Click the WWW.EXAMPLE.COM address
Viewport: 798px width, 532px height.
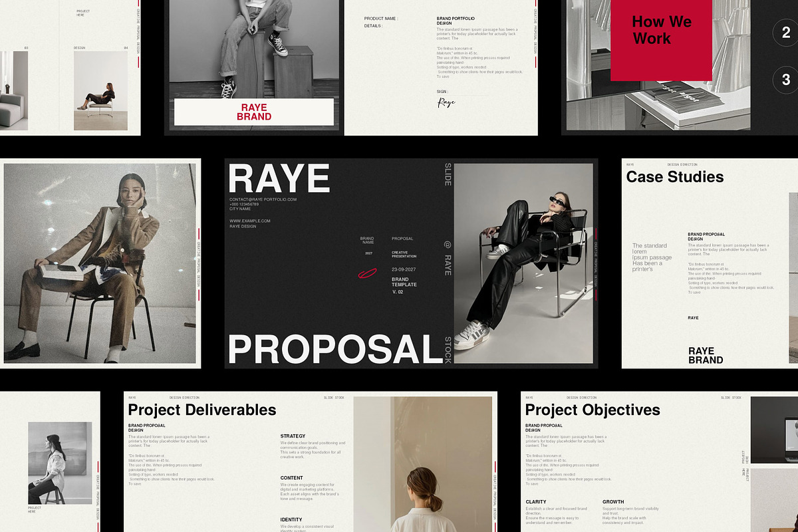[250, 221]
